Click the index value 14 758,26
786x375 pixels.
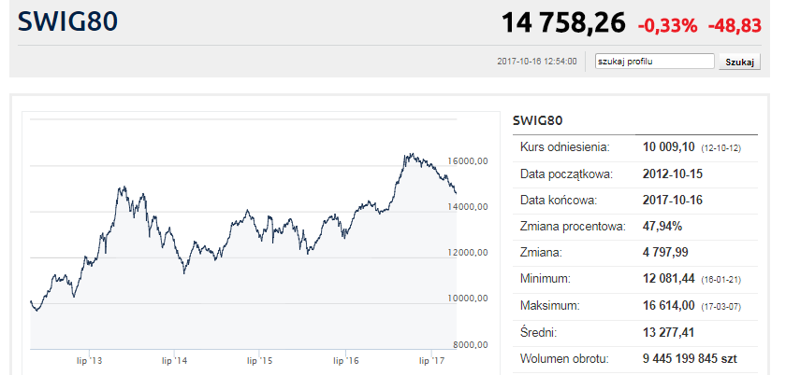[x=563, y=23]
